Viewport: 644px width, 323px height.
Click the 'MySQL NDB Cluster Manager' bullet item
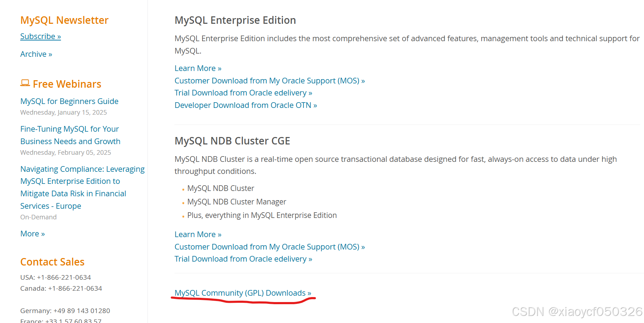237,202
